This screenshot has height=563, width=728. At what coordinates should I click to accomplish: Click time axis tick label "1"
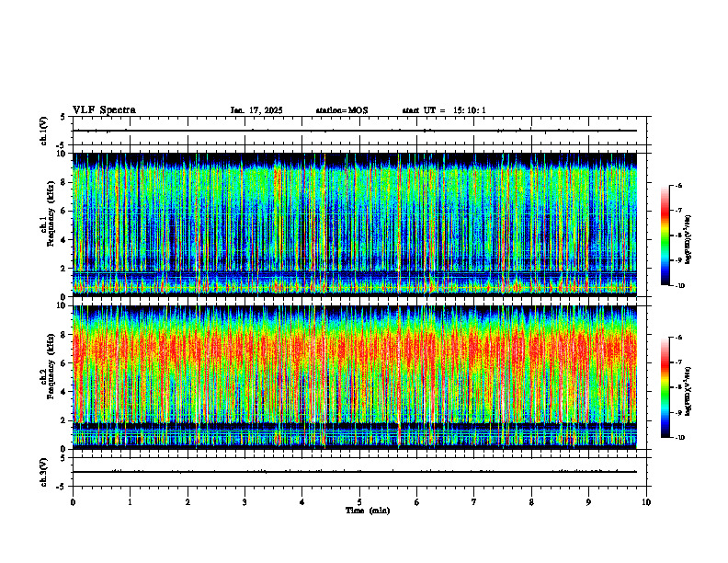pyautogui.click(x=130, y=502)
